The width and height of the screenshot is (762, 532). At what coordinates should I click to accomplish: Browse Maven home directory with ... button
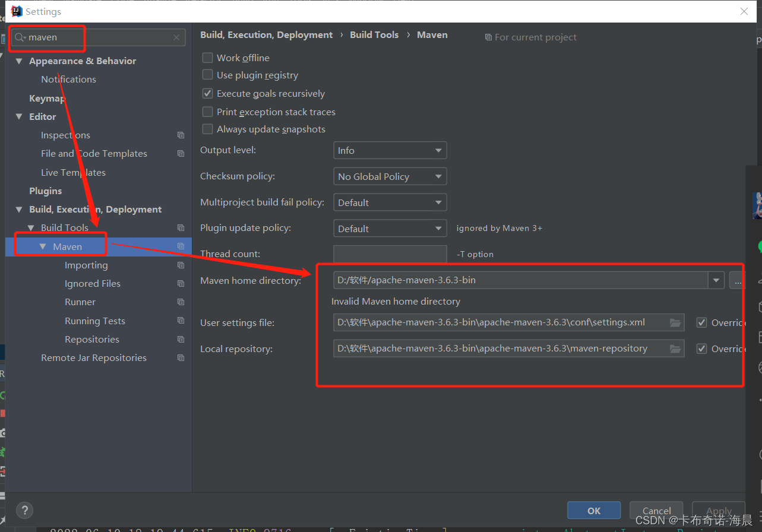point(737,280)
